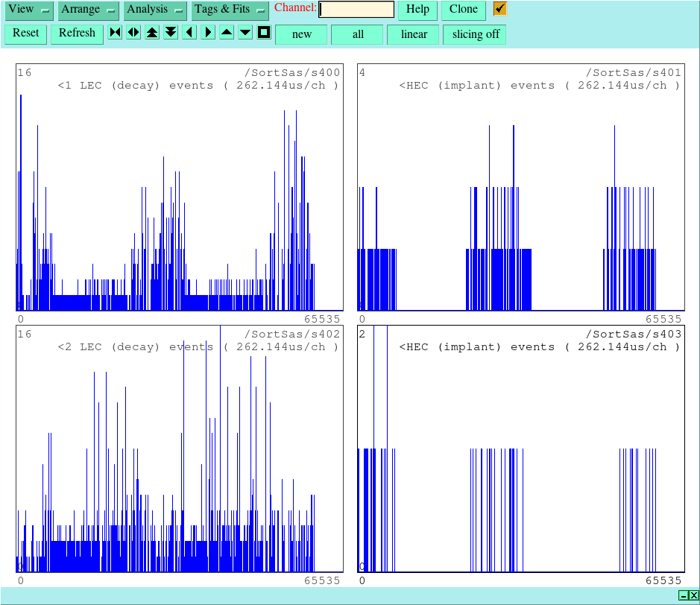Toggle the orange checkmark box beside Clone

[x=500, y=9]
